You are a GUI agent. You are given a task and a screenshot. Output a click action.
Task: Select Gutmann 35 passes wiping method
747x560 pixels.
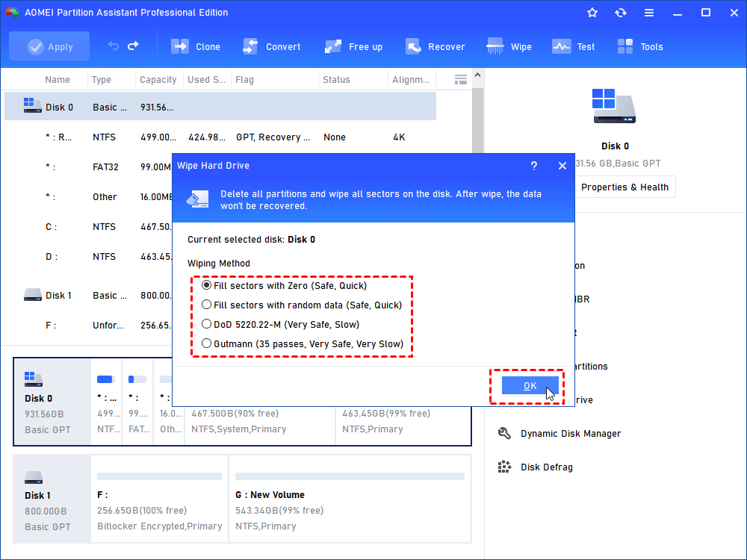[x=303, y=343]
